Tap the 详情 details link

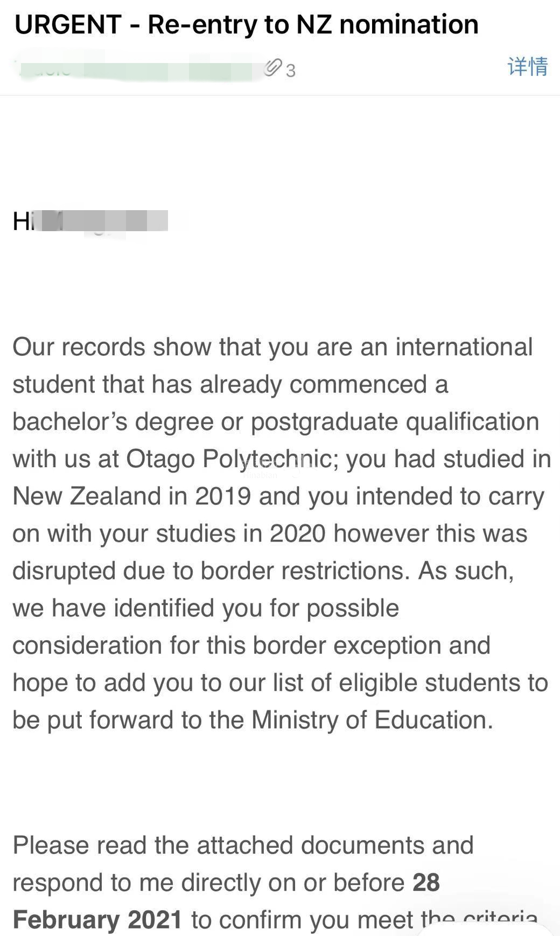[527, 66]
